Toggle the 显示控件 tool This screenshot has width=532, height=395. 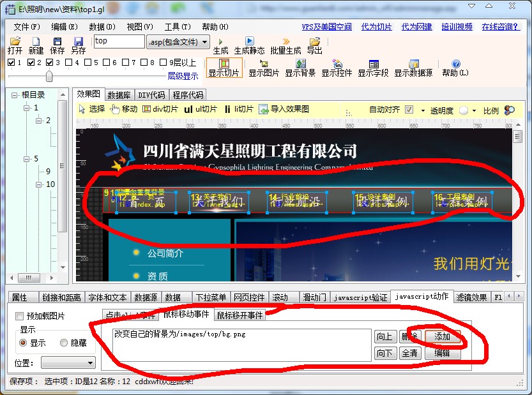pos(337,68)
